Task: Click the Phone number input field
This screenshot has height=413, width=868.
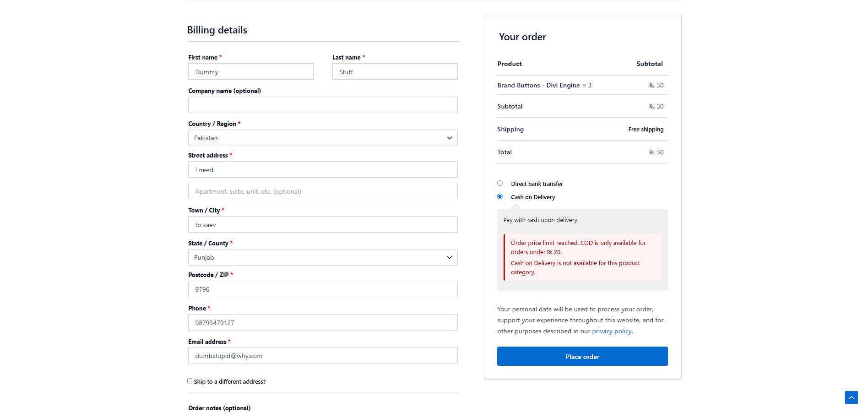Action: (323, 322)
